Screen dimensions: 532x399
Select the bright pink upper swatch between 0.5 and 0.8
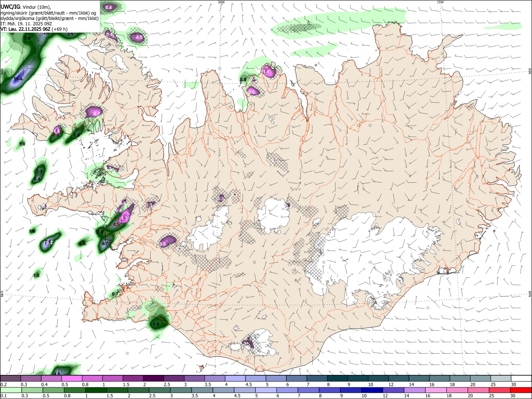coord(71,379)
